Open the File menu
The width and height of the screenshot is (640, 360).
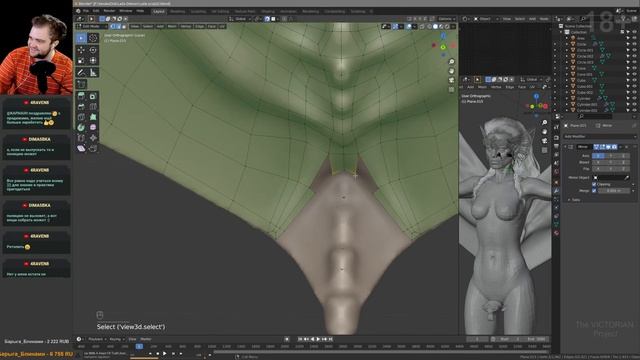(86, 11)
